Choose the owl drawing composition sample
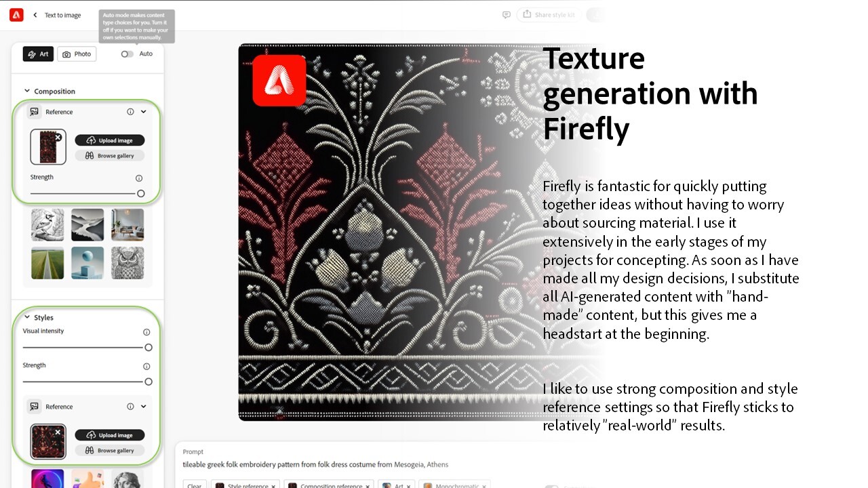 pyautogui.click(x=127, y=263)
